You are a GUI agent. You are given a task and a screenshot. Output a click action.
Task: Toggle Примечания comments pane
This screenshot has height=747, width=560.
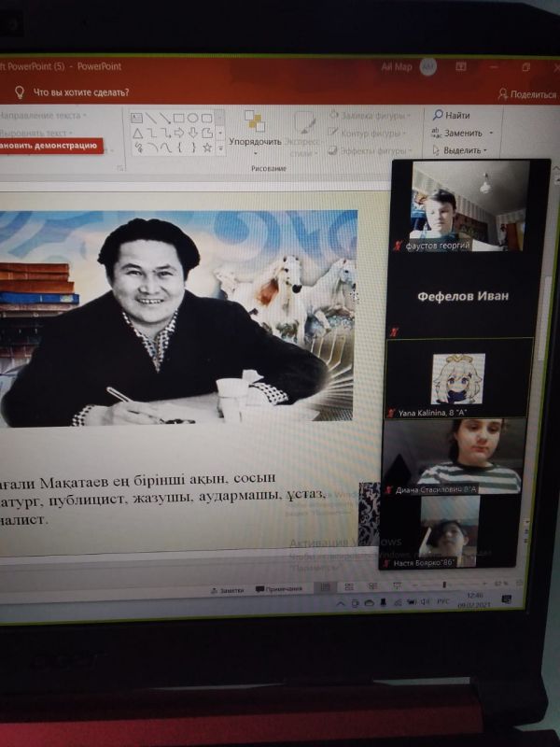pos(279,590)
